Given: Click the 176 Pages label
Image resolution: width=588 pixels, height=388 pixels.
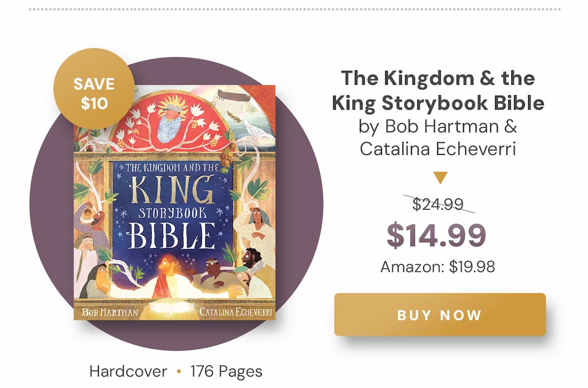Looking at the screenshot, I should pyautogui.click(x=226, y=372).
